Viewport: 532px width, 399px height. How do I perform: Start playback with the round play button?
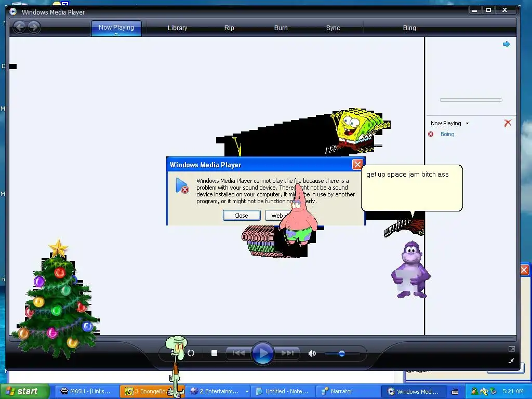[x=262, y=353]
